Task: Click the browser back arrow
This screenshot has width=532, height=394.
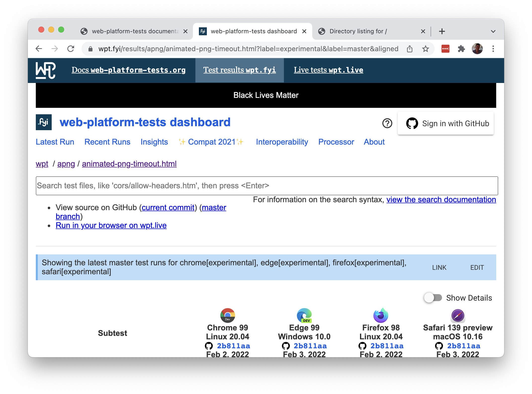Action: 39,49
